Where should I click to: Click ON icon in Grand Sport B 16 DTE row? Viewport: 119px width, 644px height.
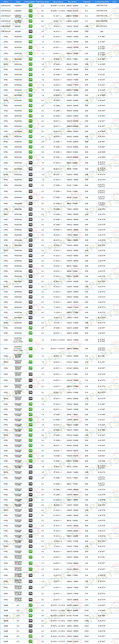tap(30, 374)
